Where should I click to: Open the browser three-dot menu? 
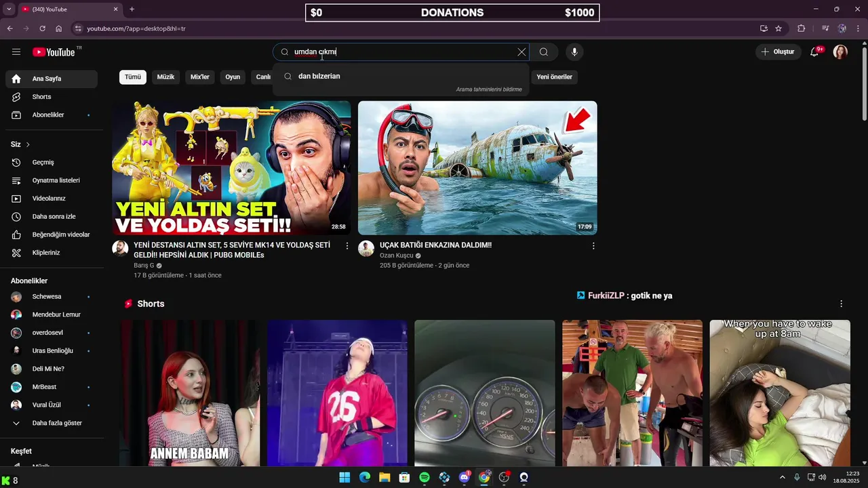click(859, 28)
